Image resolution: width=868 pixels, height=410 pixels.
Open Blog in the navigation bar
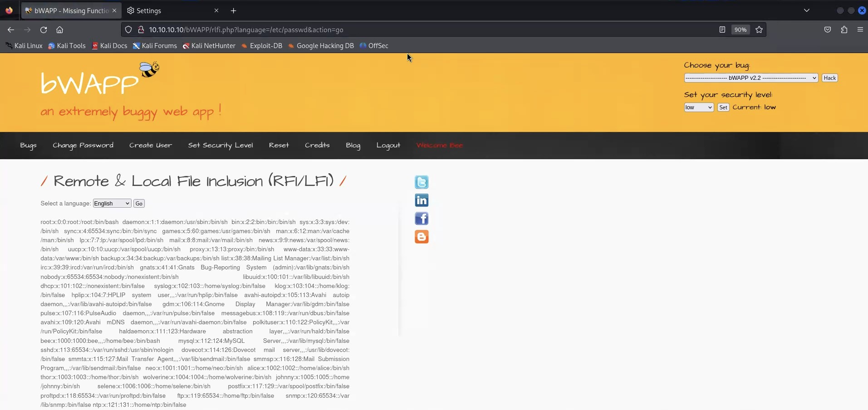coord(353,146)
